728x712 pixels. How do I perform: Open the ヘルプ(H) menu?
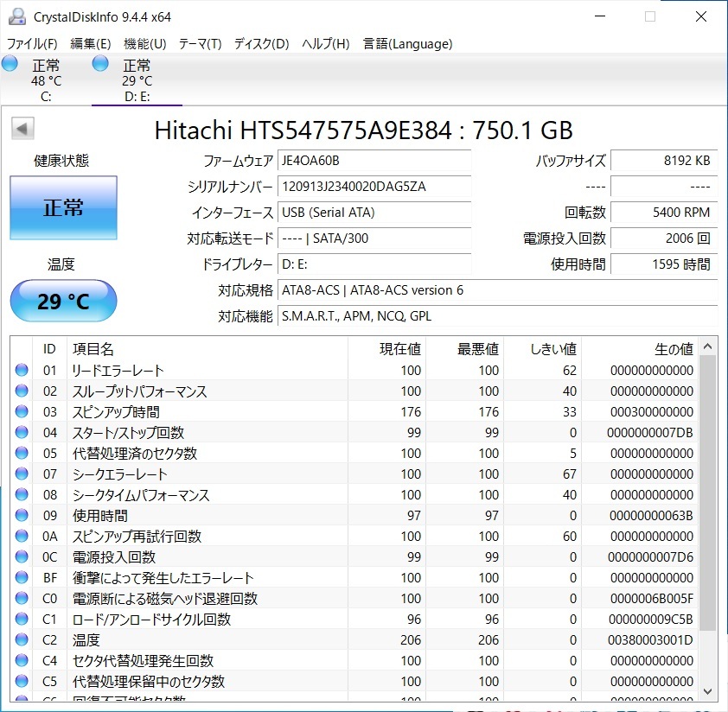click(x=325, y=43)
